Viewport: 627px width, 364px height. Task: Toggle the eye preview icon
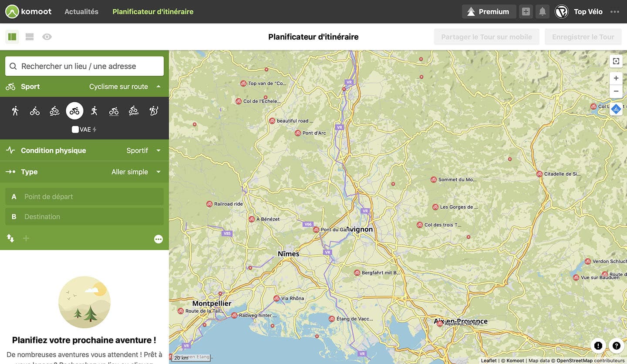[x=47, y=37]
